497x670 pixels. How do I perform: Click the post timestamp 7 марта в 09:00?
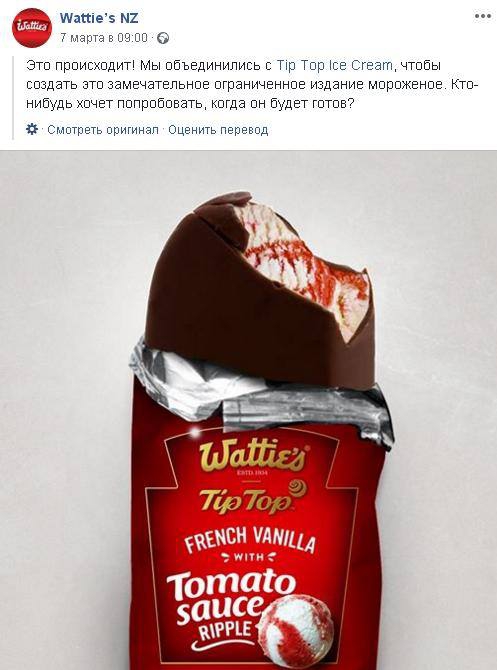coord(103,38)
